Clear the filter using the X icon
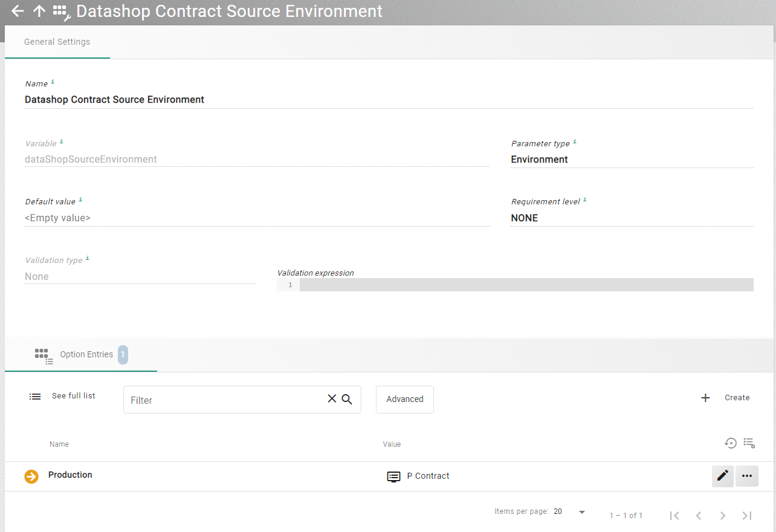 click(331, 398)
